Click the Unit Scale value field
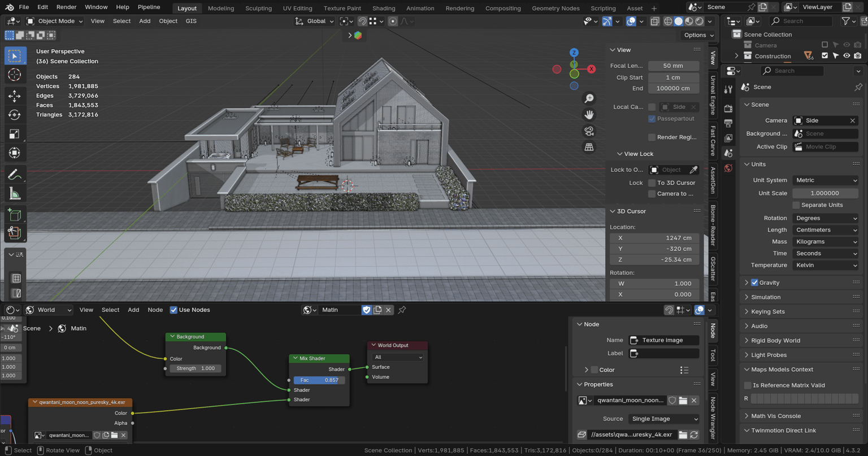 (x=826, y=193)
